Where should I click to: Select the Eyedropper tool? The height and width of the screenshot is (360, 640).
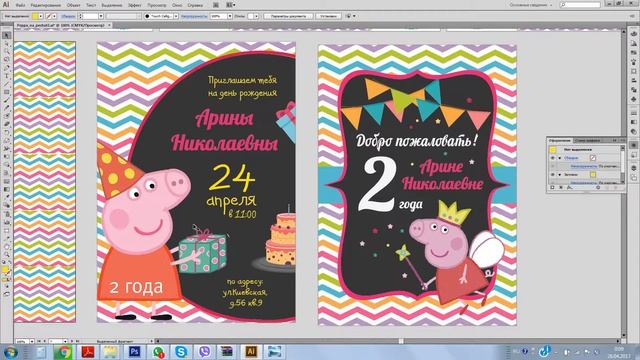7,197
